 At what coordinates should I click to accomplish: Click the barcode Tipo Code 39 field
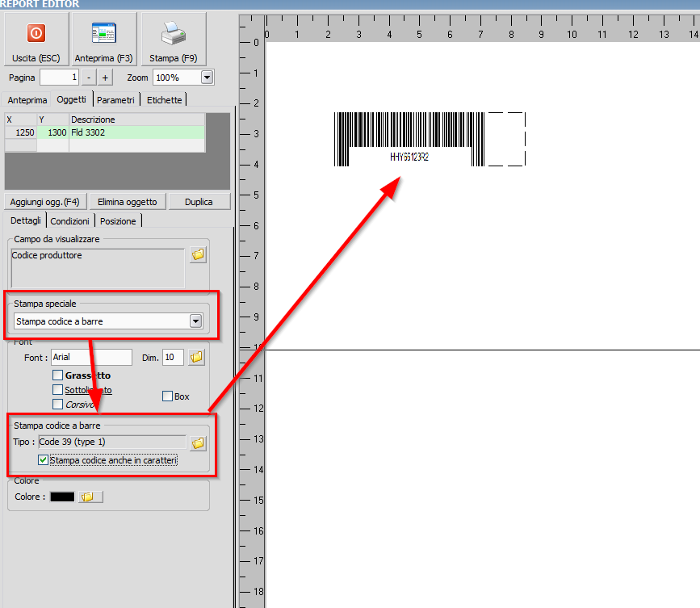coord(112,442)
